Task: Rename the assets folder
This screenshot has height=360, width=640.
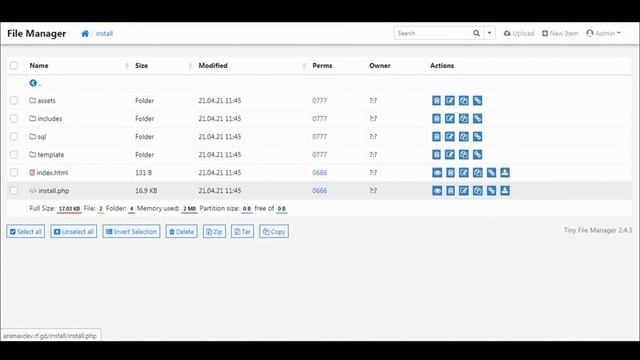Action: pyautogui.click(x=450, y=100)
